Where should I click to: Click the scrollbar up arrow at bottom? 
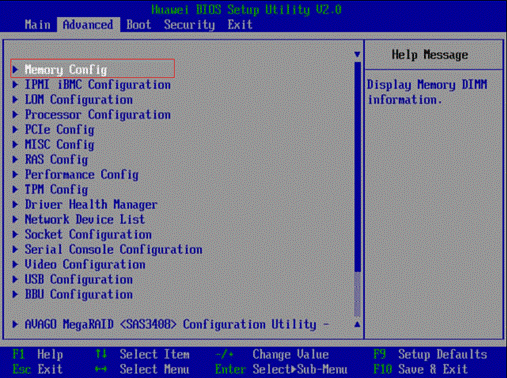[x=357, y=324]
